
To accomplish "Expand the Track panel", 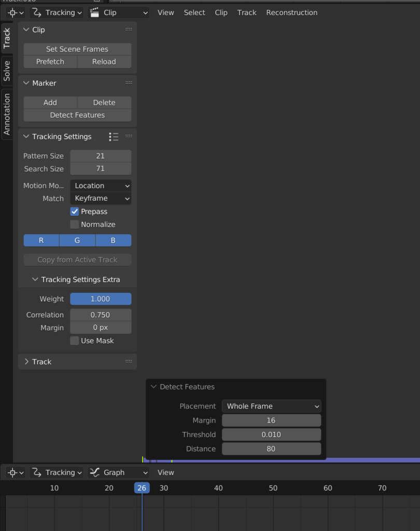I will coord(26,361).
